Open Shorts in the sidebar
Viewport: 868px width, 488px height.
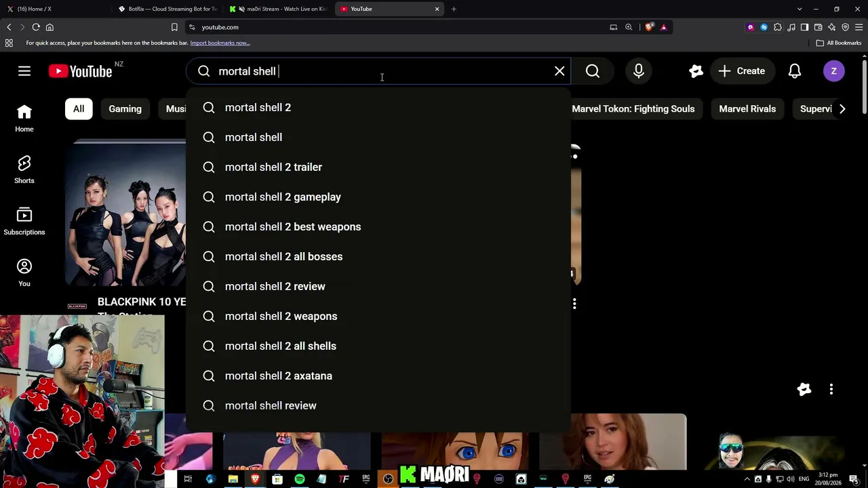point(24,169)
